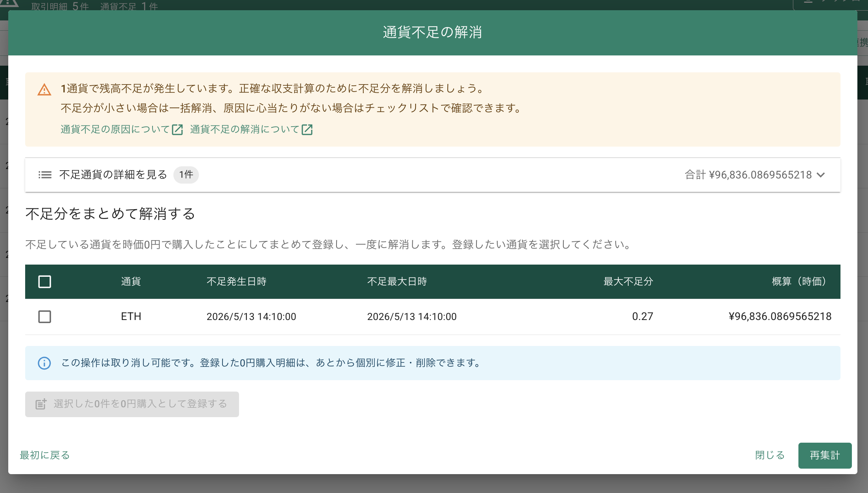Click the orange warning triangle icon
The image size is (868, 493).
[x=44, y=90]
